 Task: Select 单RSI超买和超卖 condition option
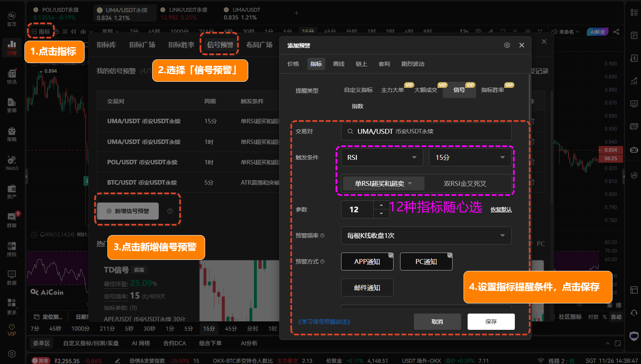coord(383,183)
